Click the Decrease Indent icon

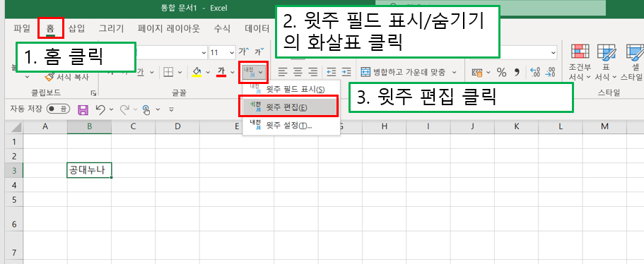click(331, 72)
